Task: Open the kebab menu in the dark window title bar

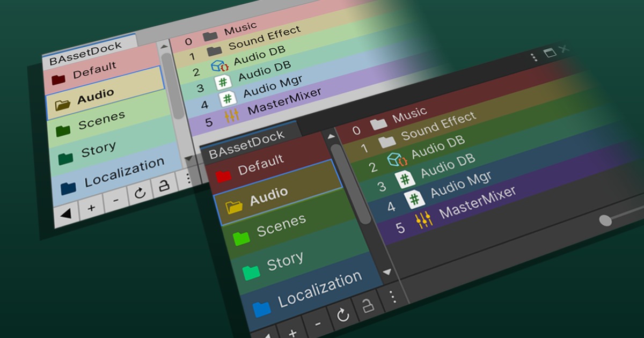Action: [x=533, y=57]
